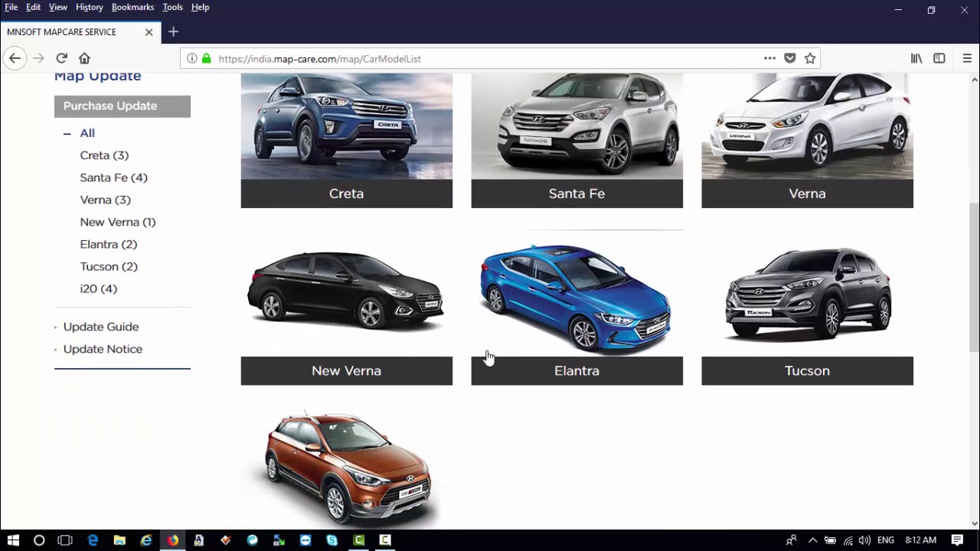Open TeamViewer from taskbar
The image size is (980, 551).
point(305,540)
